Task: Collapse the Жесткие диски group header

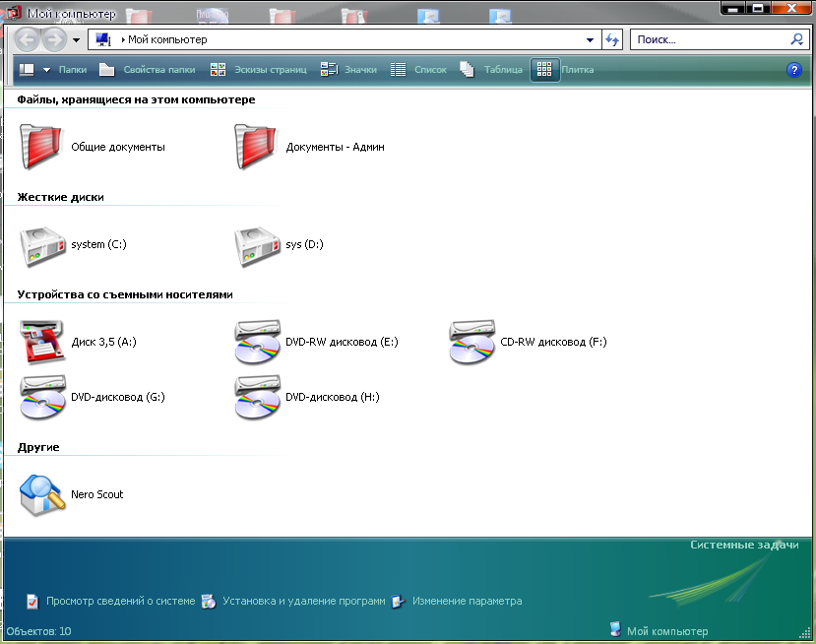Action: 60,197
